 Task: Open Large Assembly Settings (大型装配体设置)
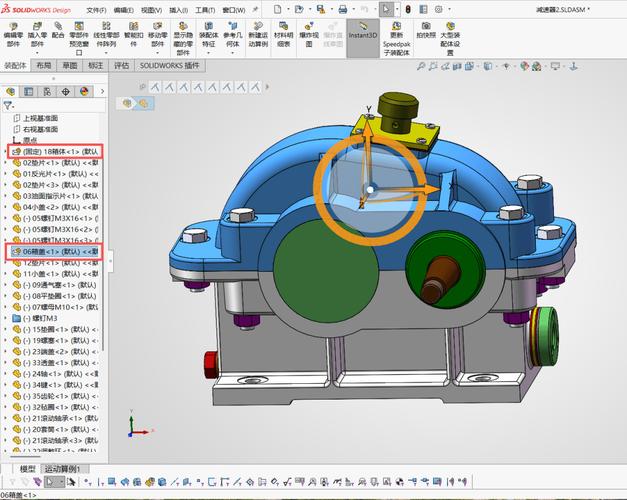tap(450, 38)
